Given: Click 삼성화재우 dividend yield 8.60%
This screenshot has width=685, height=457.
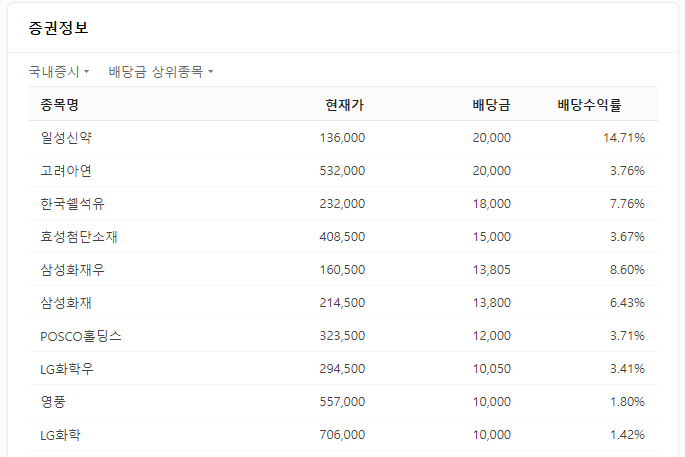Looking at the screenshot, I should pos(627,270).
